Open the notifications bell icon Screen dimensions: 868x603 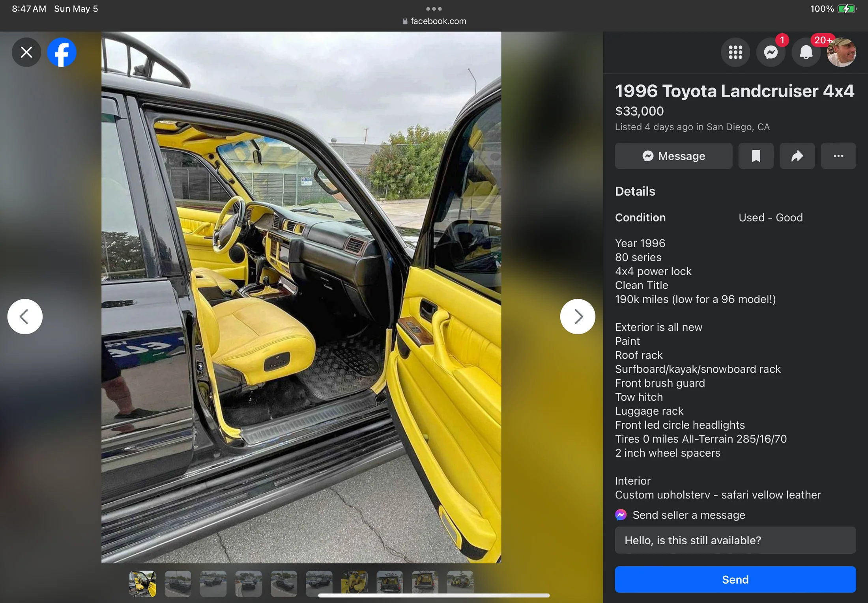click(x=806, y=52)
